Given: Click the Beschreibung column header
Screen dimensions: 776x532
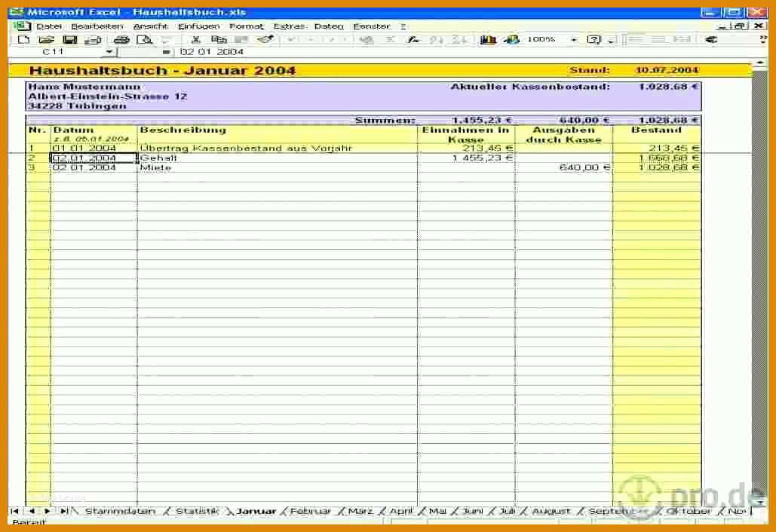Looking at the screenshot, I should tap(278, 134).
